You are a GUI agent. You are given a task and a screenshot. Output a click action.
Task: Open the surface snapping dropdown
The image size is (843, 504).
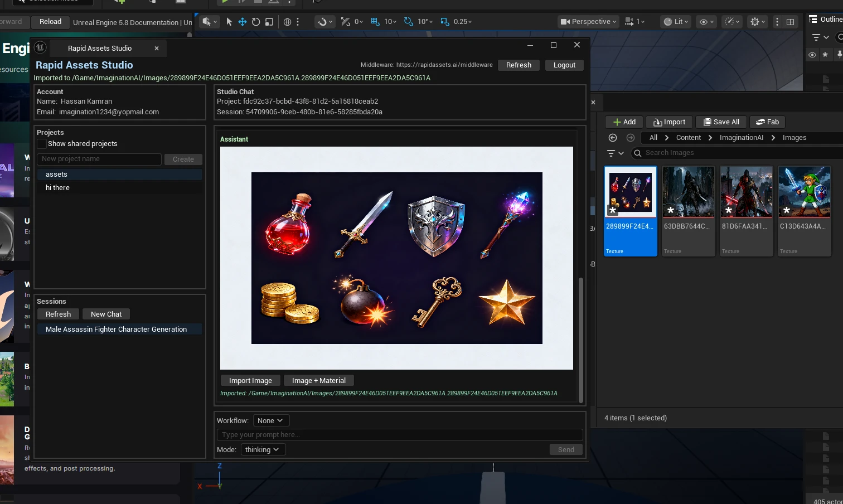325,22
